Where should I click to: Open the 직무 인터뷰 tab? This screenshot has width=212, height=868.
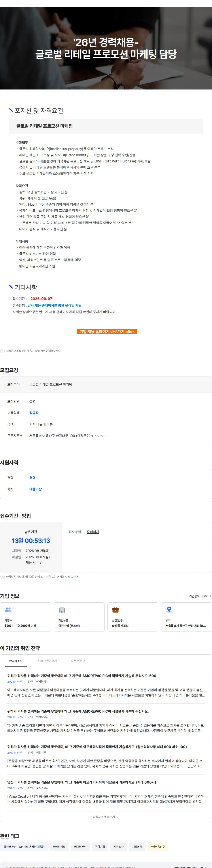point(78,661)
